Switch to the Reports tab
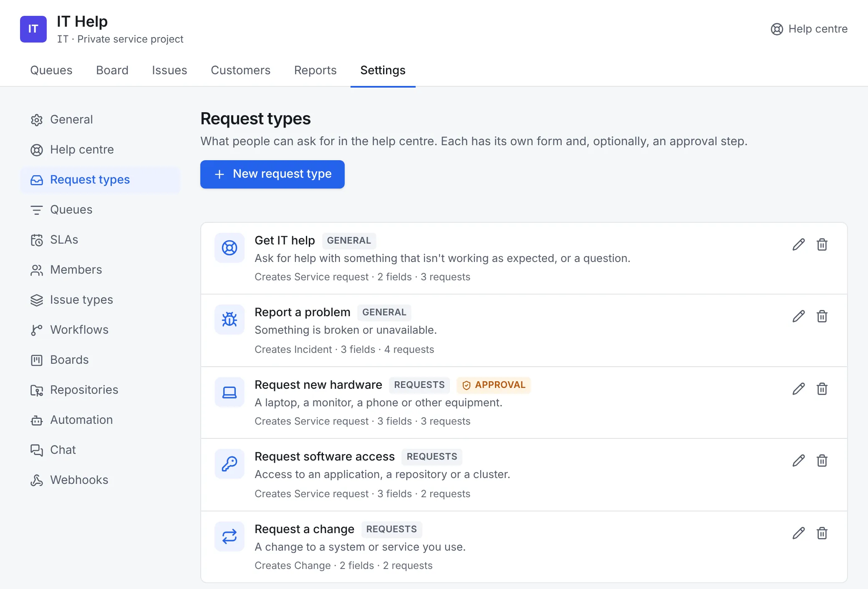 point(315,70)
